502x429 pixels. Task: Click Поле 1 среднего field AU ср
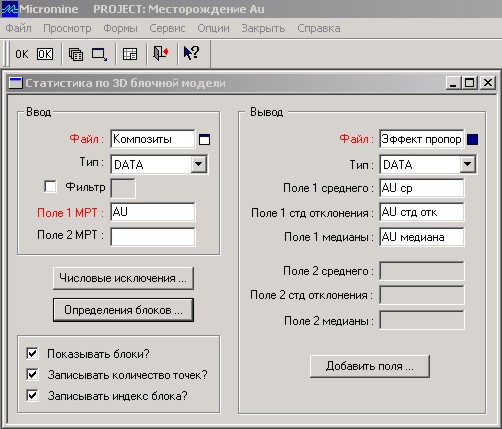421,188
